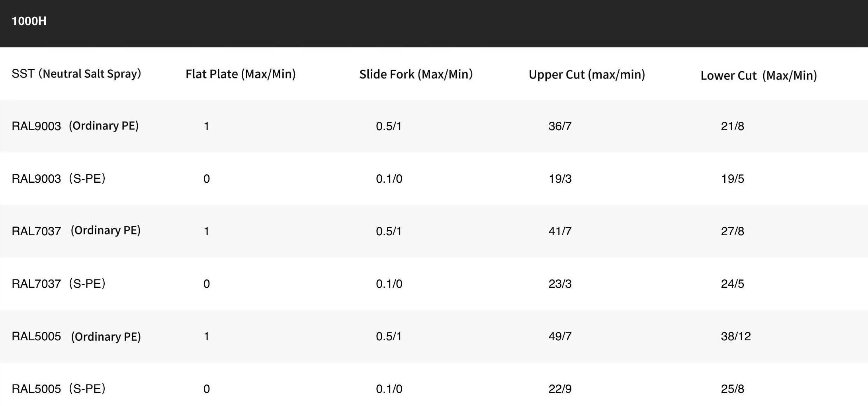Click the 38/12 Lower Cut value

735,336
